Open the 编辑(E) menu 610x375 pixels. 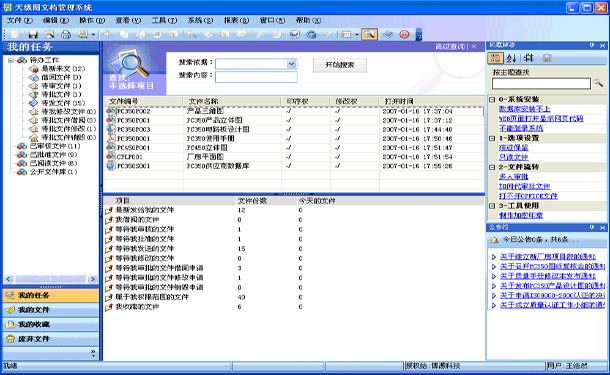coord(56,20)
